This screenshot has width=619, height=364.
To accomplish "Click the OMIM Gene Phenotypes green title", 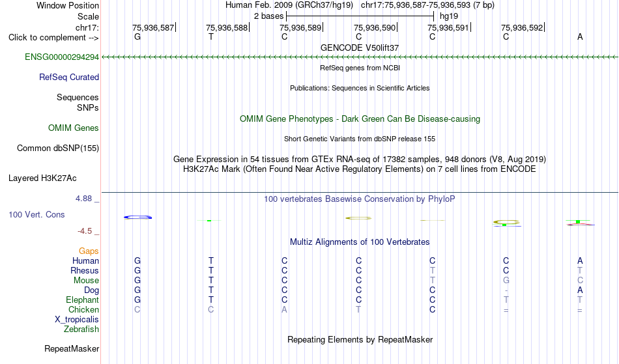I will click(360, 119).
